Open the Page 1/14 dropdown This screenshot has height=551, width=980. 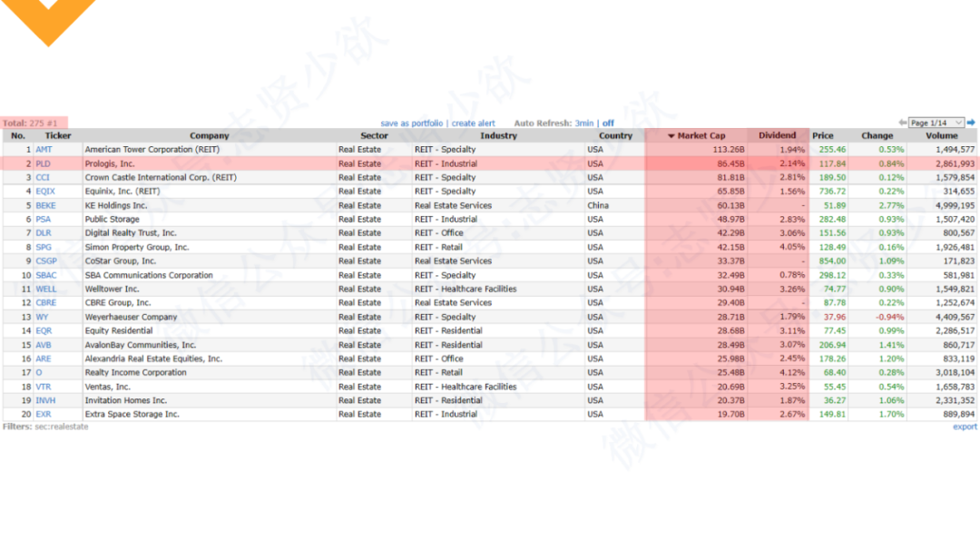point(936,123)
